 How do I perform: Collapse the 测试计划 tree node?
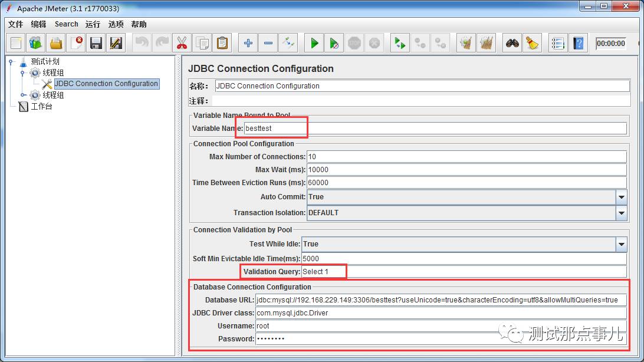coord(11,62)
